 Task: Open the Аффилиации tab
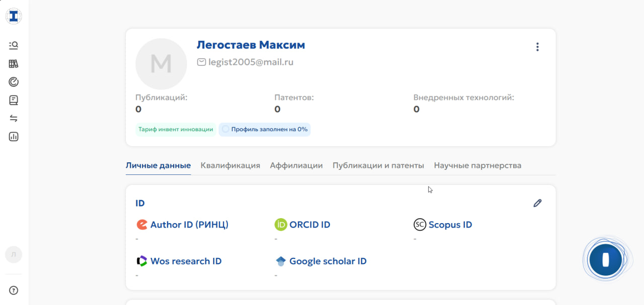point(296,165)
